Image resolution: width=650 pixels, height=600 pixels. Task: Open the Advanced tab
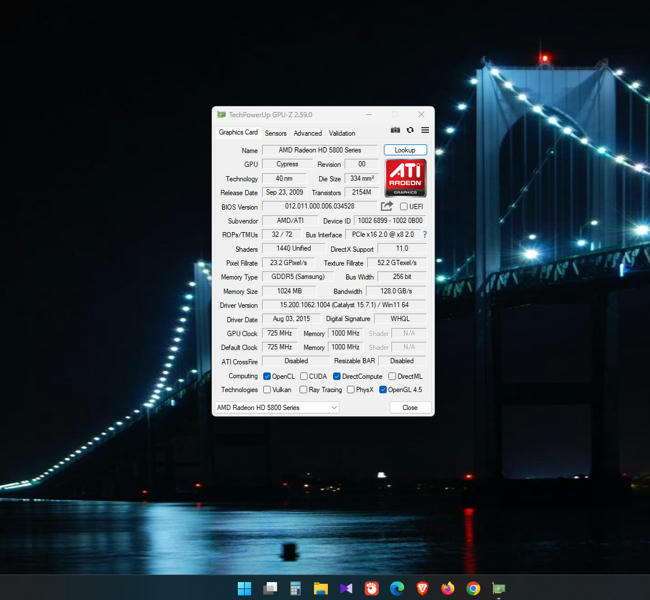307,133
